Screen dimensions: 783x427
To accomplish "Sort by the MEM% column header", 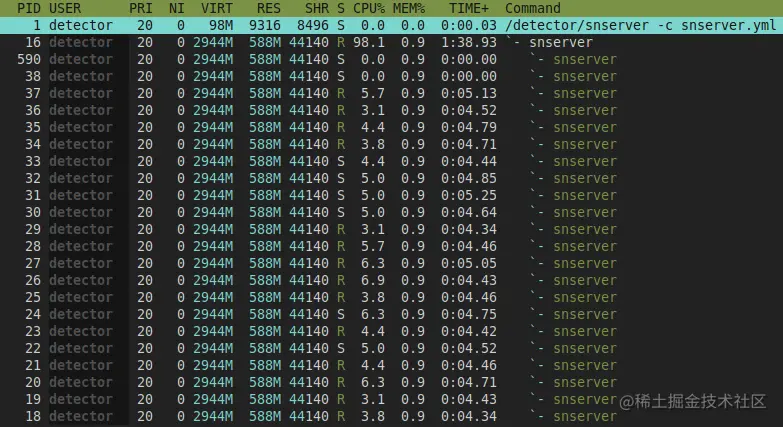I will 409,8.
